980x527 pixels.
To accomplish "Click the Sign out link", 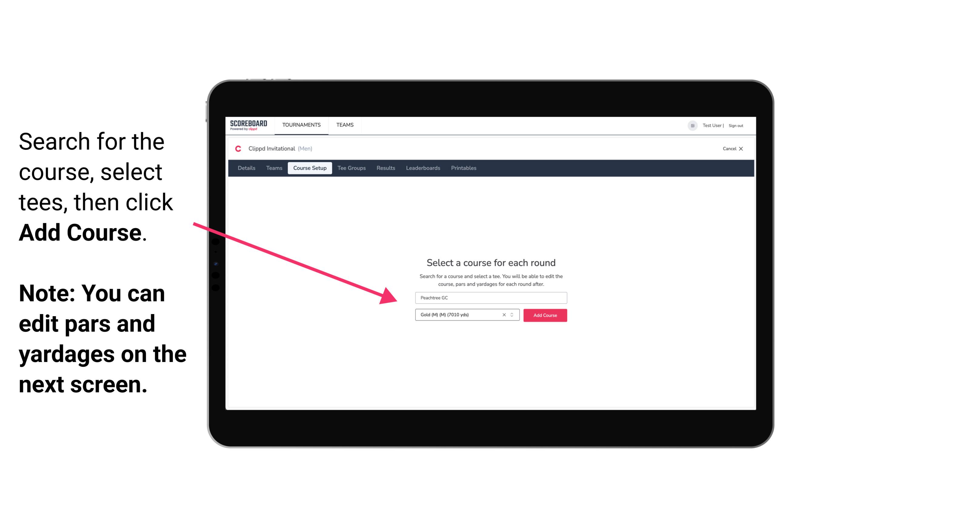I will point(735,125).
